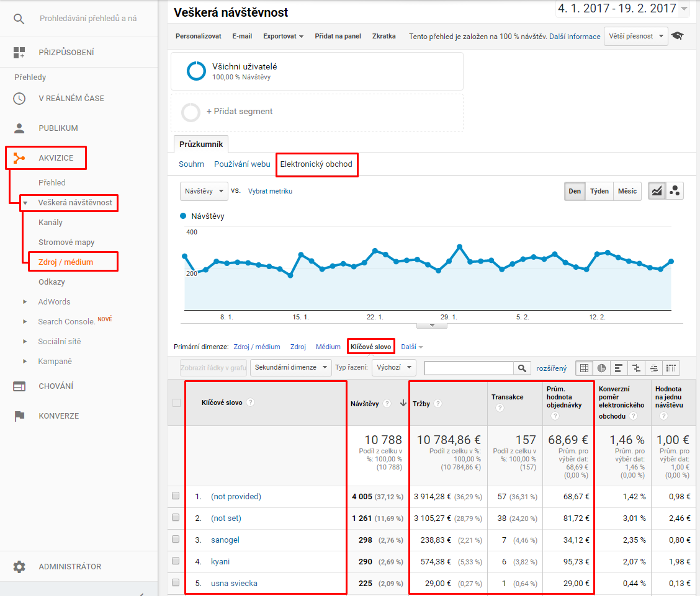Click the clock icon for V reálném čase
Image resolution: width=700 pixels, height=596 pixels.
19,98
